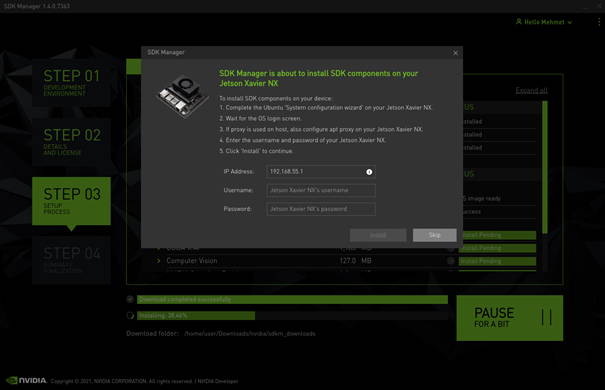
Task: Click the pause bars icon
Action: [x=546, y=317]
